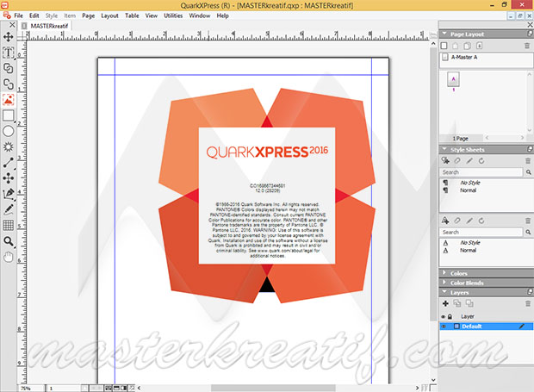The width and height of the screenshot is (534, 392).
Task: Open the Style Sheets panel options menu
Action: [530, 149]
